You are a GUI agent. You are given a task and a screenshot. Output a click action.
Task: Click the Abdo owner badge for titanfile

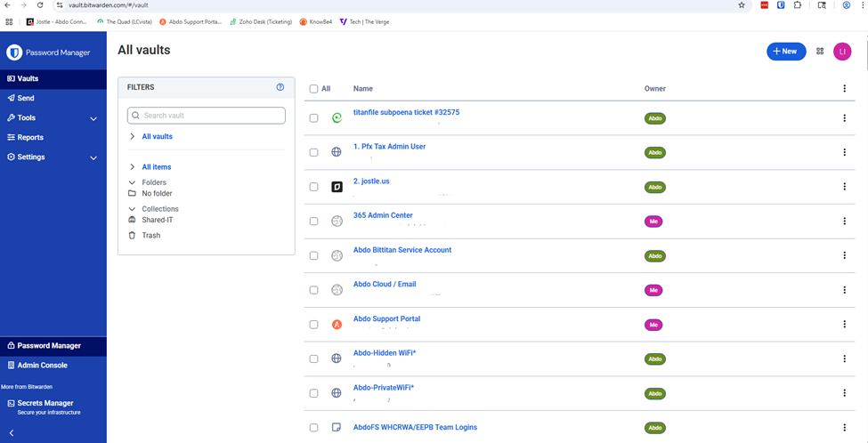(655, 117)
